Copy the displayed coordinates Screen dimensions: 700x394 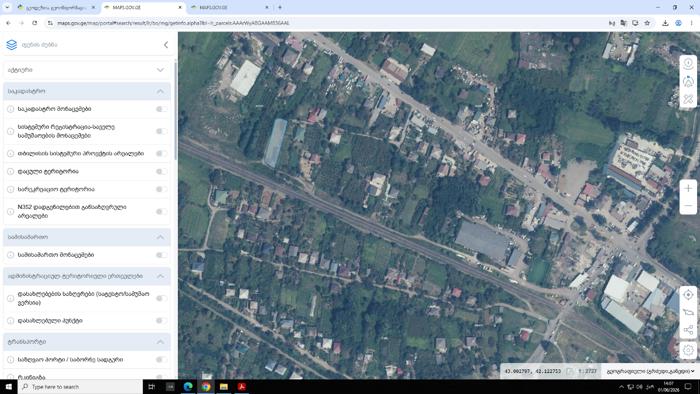point(570,371)
